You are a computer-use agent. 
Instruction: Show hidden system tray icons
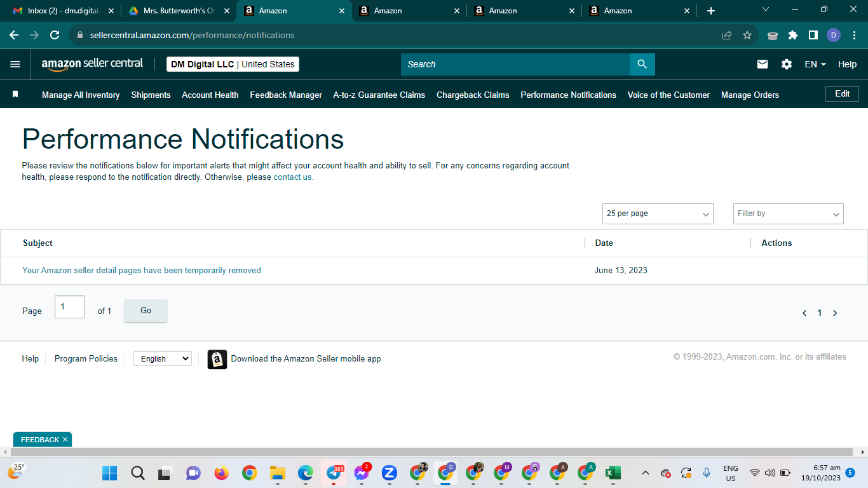pyautogui.click(x=646, y=473)
